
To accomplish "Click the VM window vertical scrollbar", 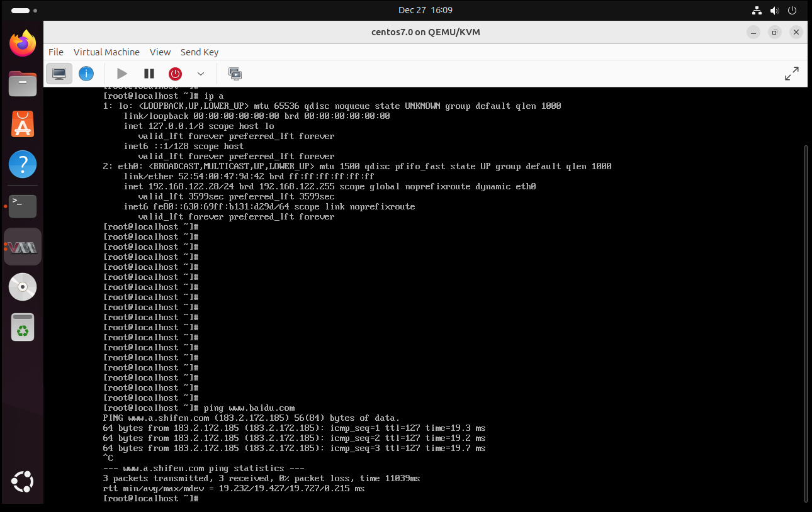I will coord(805,324).
